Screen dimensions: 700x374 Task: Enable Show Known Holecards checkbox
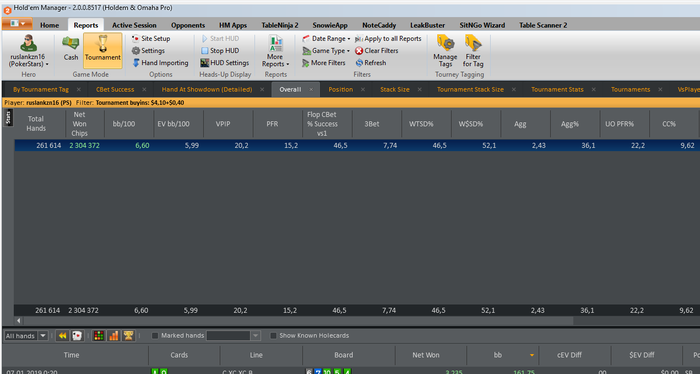point(273,336)
